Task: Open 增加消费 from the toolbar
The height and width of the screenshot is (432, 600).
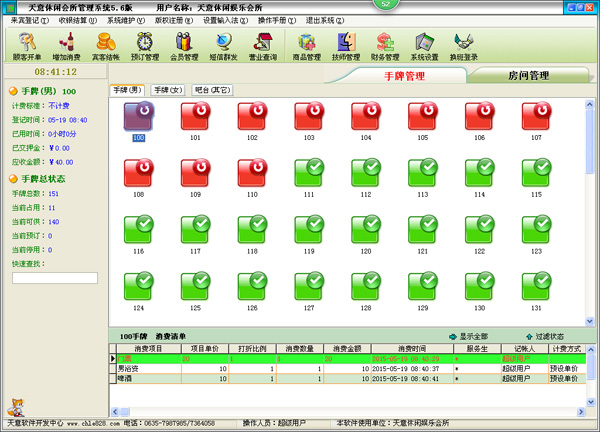Action: 66,46
